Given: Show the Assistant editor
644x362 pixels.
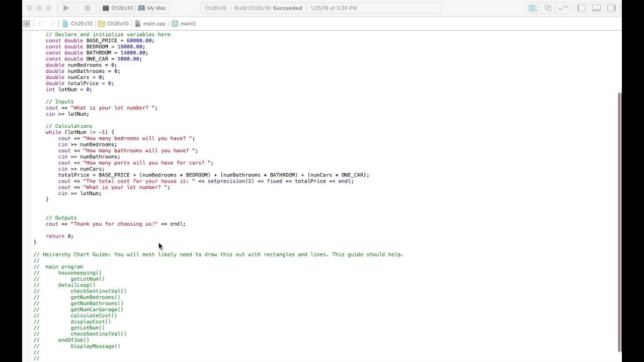Looking at the screenshot, I should 548,8.
